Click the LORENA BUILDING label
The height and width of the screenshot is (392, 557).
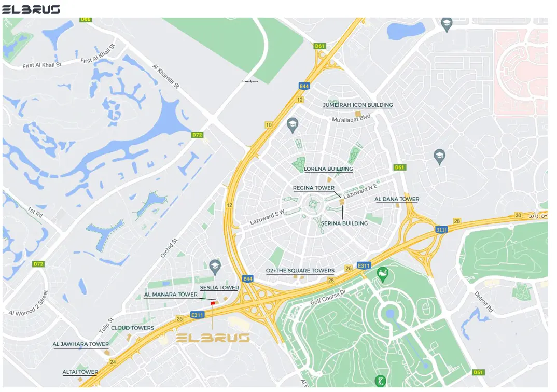coord(328,169)
